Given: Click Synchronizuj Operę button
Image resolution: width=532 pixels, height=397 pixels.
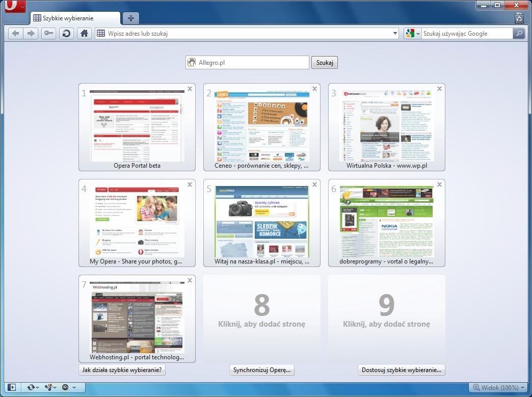Looking at the screenshot, I should click(x=261, y=370).
